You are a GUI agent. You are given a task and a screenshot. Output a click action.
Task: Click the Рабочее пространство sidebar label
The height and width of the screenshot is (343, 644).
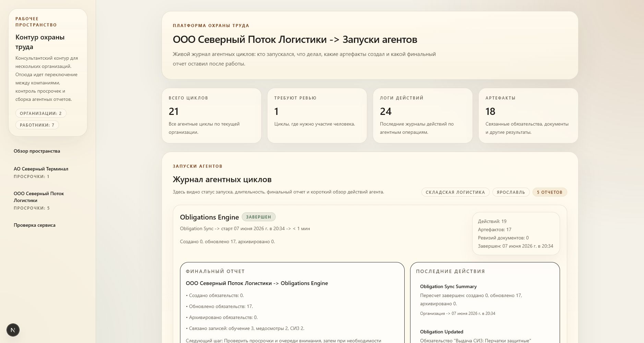pos(36,22)
